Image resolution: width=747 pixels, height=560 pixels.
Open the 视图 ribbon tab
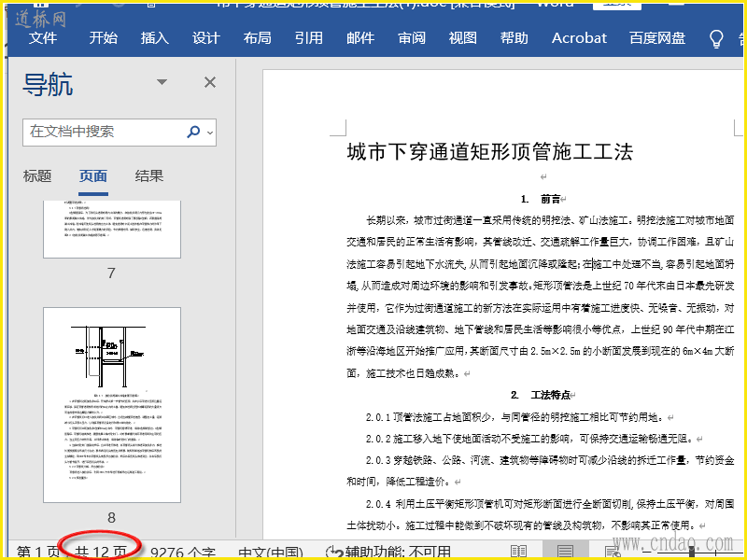(463, 38)
